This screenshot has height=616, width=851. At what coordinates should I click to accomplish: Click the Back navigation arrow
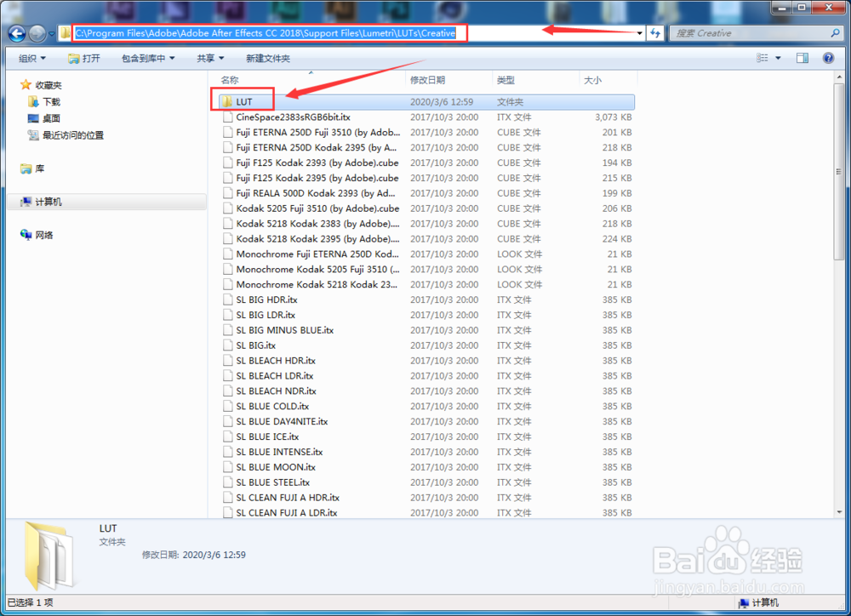click(17, 34)
